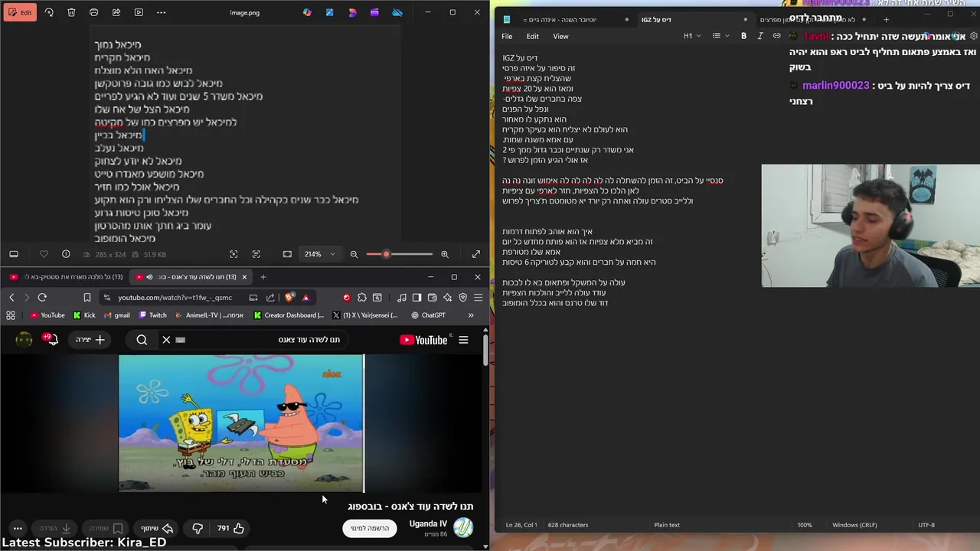Click the scan text icon in Photos

256,254
